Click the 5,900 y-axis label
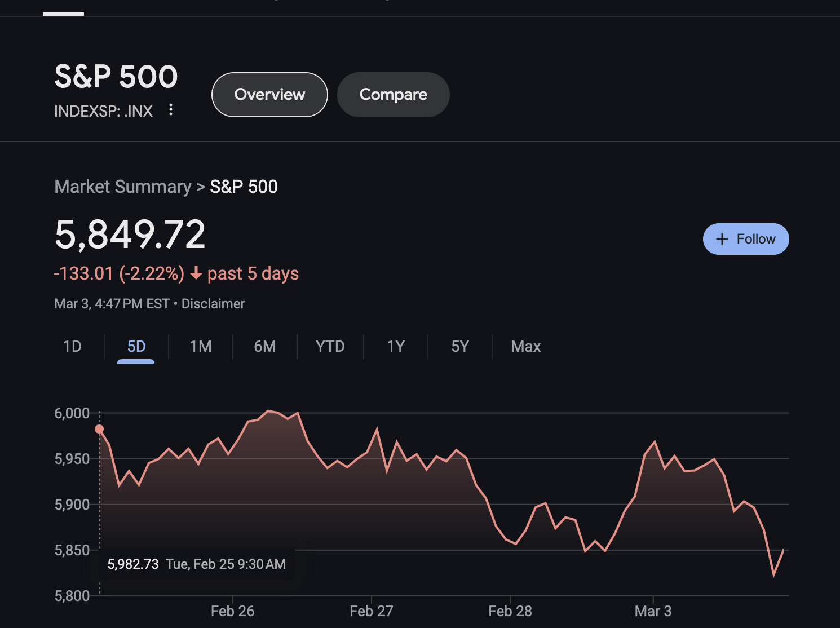The image size is (840, 628). pyautogui.click(x=72, y=505)
